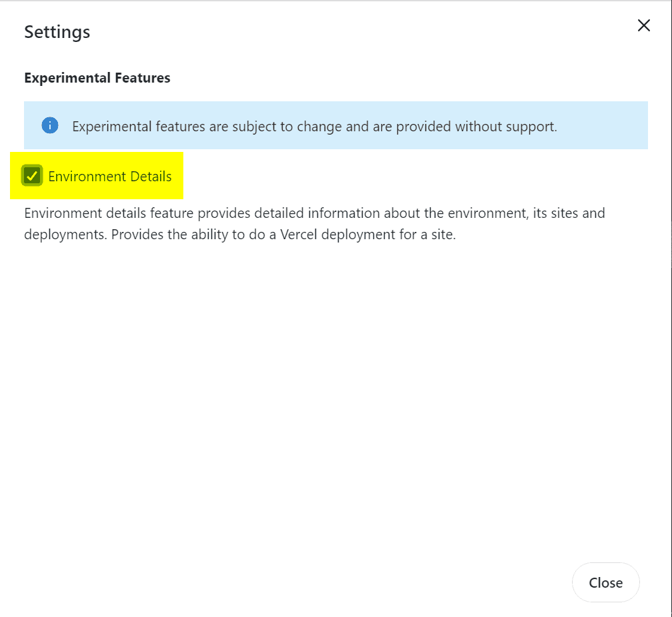Select the Experimental Features heading

[97, 78]
